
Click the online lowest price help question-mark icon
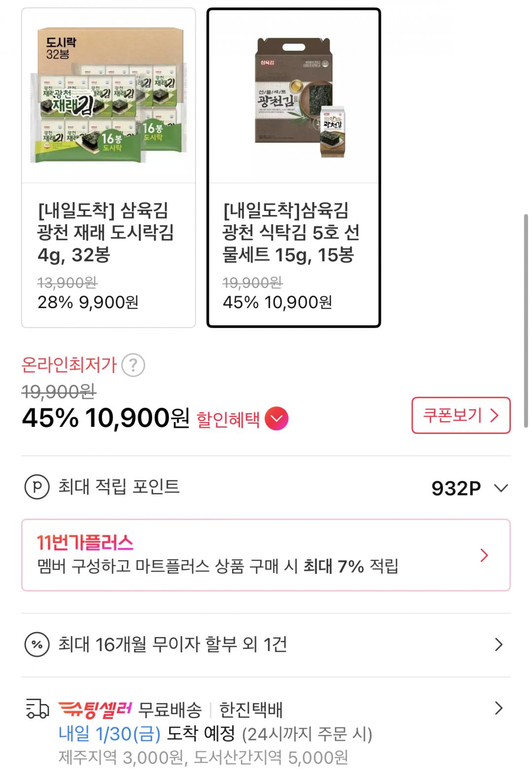point(133,366)
